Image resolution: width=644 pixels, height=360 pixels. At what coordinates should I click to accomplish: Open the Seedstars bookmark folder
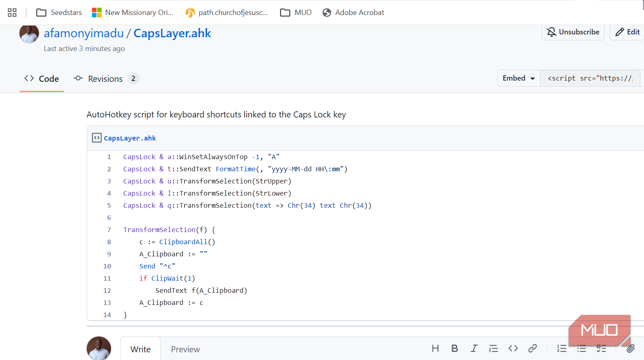[x=59, y=13]
